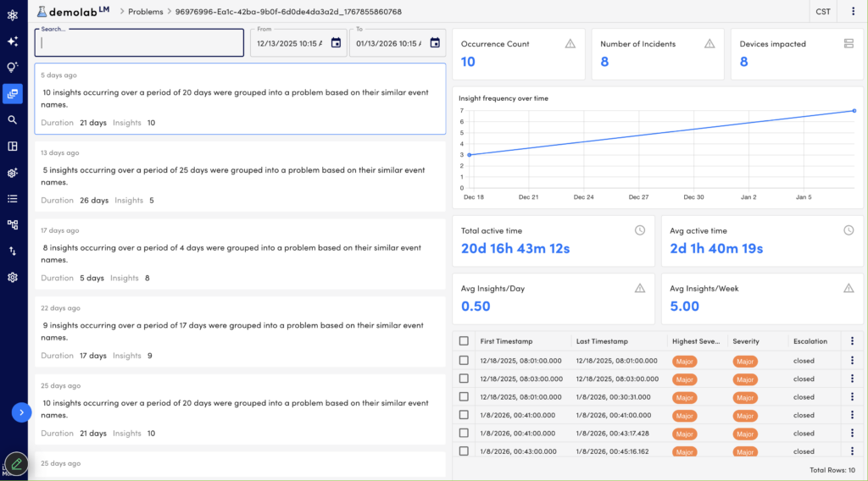Click Total Rows: 10 text
The image size is (868, 481).
[832, 470]
